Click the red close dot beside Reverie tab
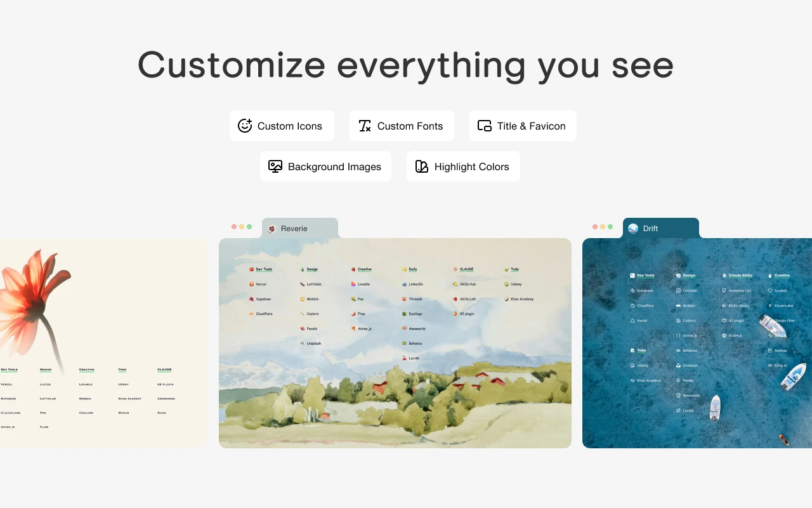This screenshot has height=508, width=812. [x=234, y=227]
